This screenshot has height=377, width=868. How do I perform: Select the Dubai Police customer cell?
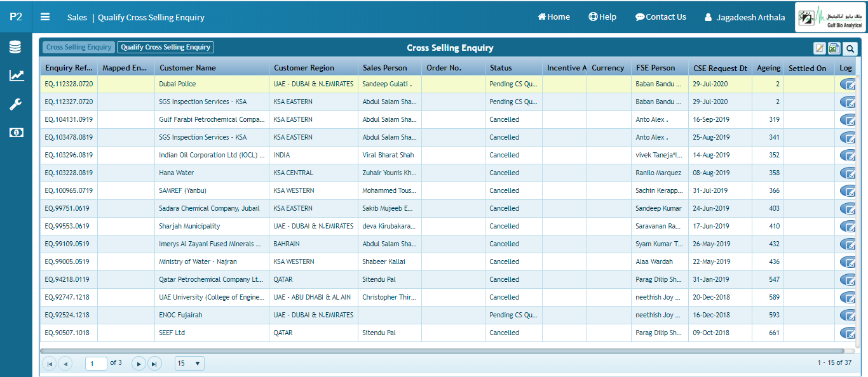coord(212,84)
